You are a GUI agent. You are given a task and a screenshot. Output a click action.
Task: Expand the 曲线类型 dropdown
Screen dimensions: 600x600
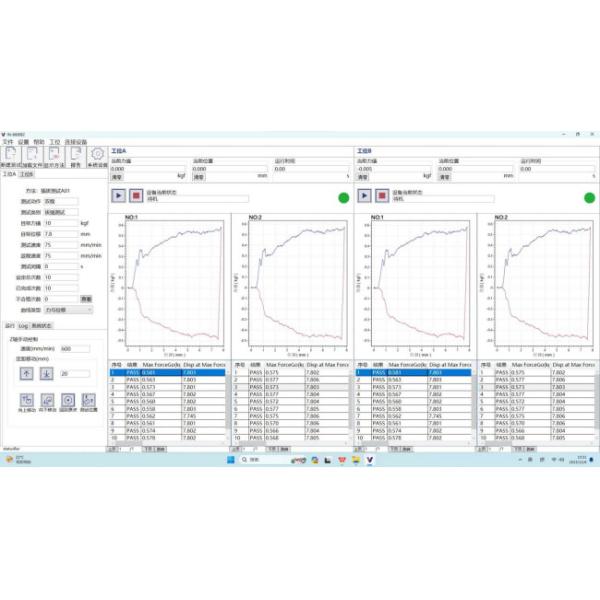point(68,310)
